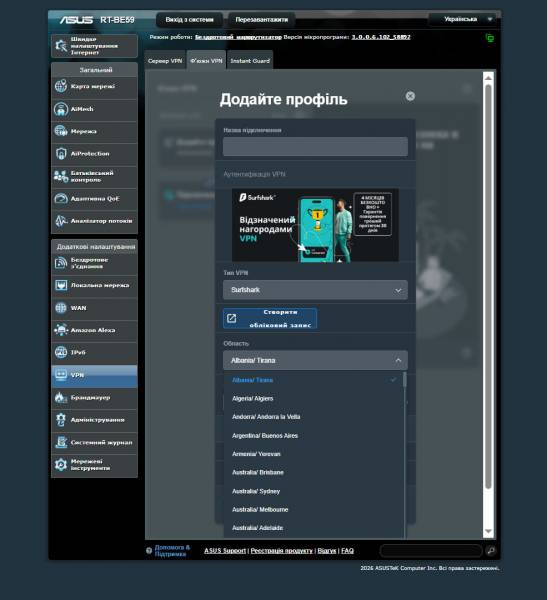Open the AiProtection shield icon
Screen dimensions: 547x600
point(61,153)
